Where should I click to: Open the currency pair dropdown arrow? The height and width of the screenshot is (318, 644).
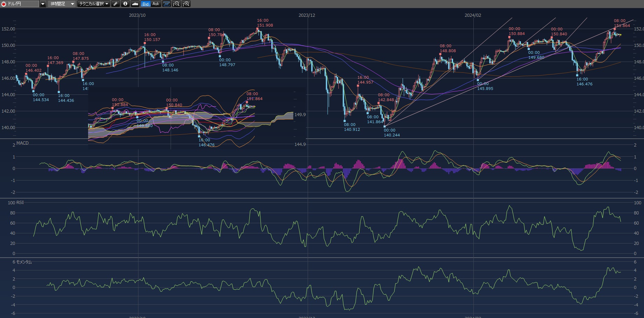tap(43, 4)
